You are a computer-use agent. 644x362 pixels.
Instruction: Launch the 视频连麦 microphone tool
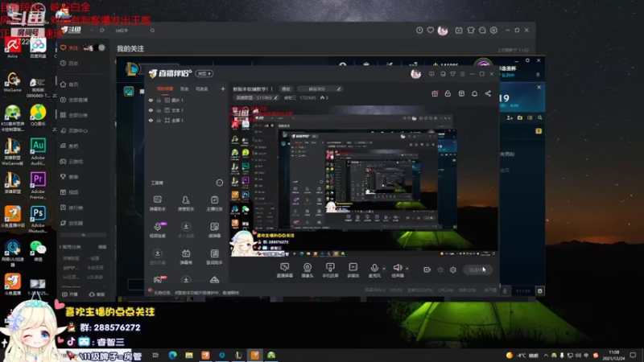click(x=157, y=230)
